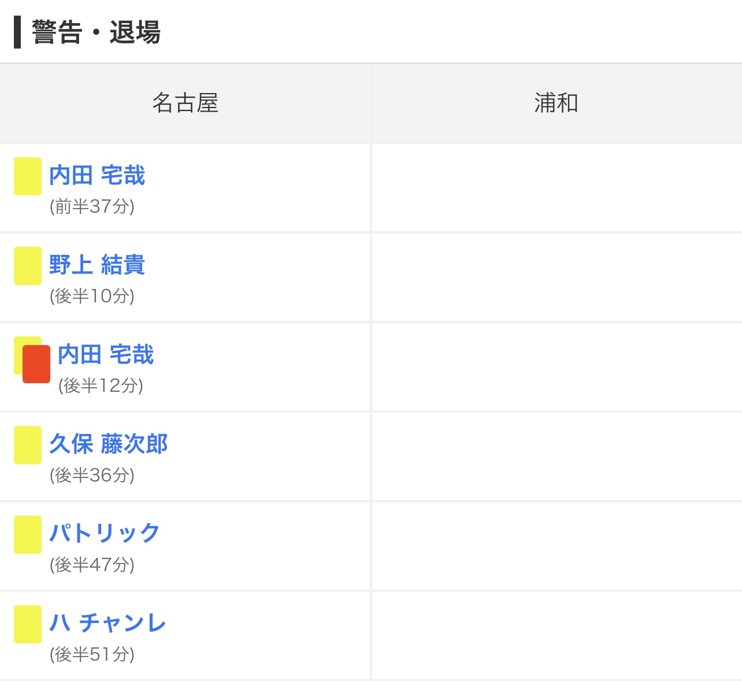Open 内田 宅哉 player link at 前半37分
The width and height of the screenshot is (742, 700).
click(x=97, y=175)
